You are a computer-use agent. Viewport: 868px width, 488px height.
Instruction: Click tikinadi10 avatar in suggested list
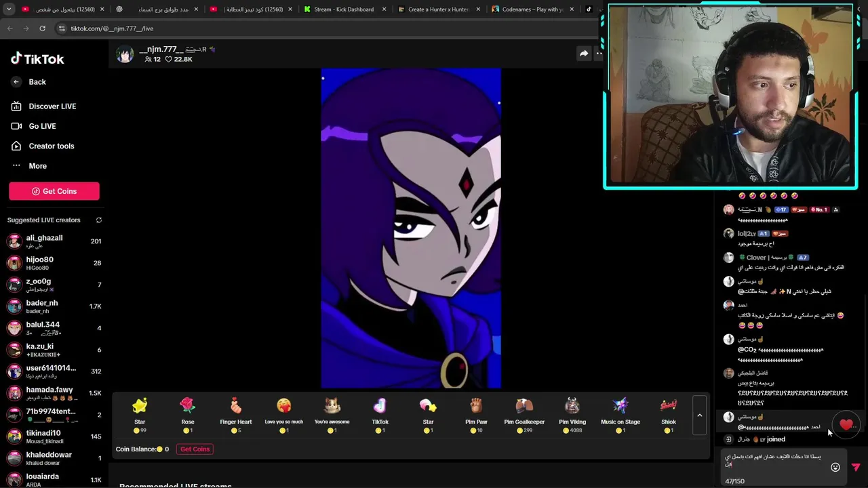(14, 436)
